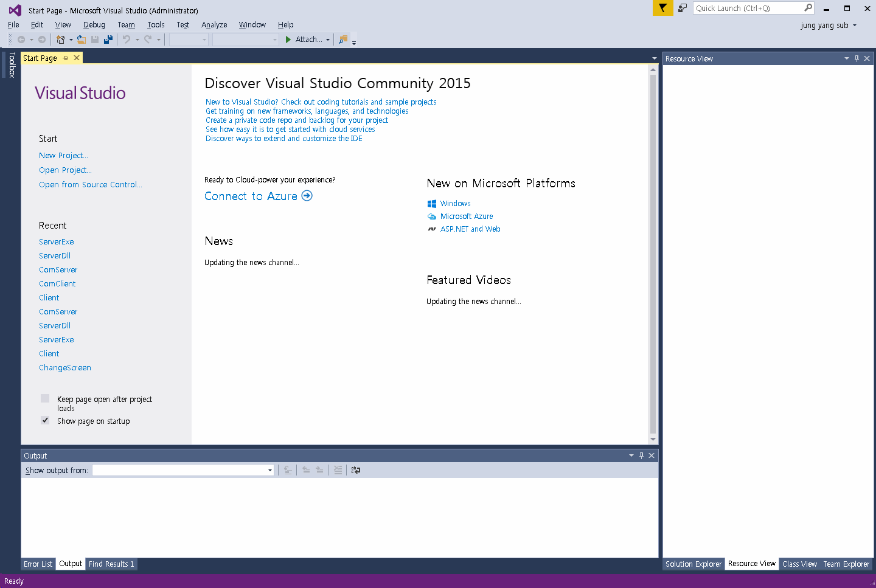Screen dimensions: 876x588
Task: Click the feedback icon beside Quick Launch
Action: 683,8
